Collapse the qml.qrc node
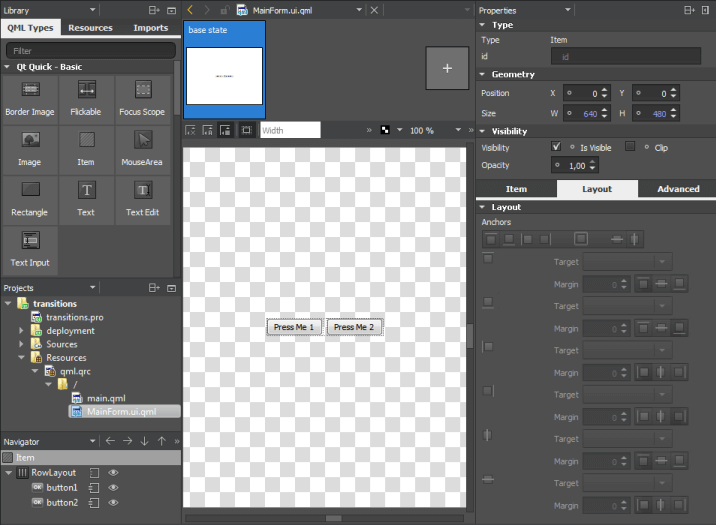 click(x=35, y=371)
